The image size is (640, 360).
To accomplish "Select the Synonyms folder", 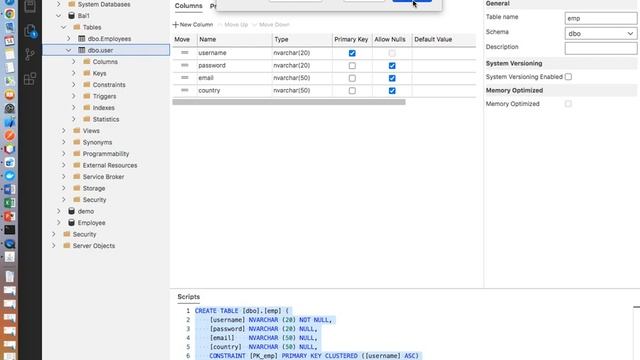I will pyautogui.click(x=97, y=142).
